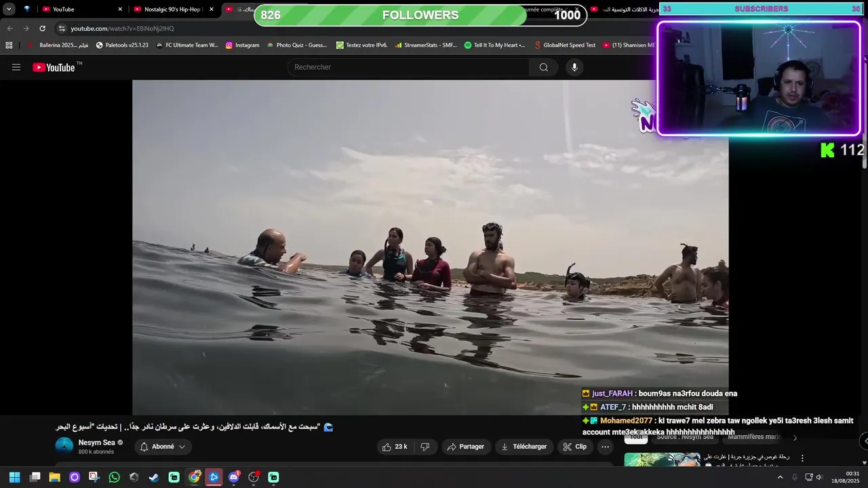Close the YouTube tab
The image size is (868, 488).
point(120,9)
